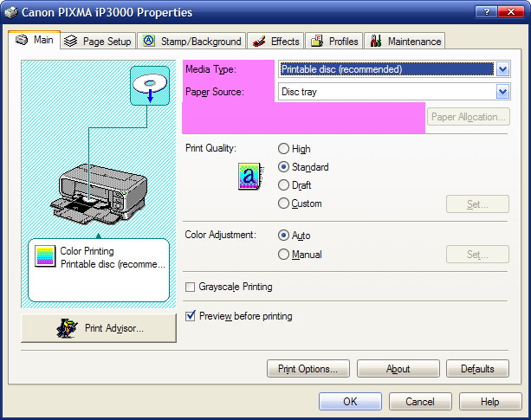Click the Maintenance tools icon
The image size is (531, 420).
click(x=376, y=41)
